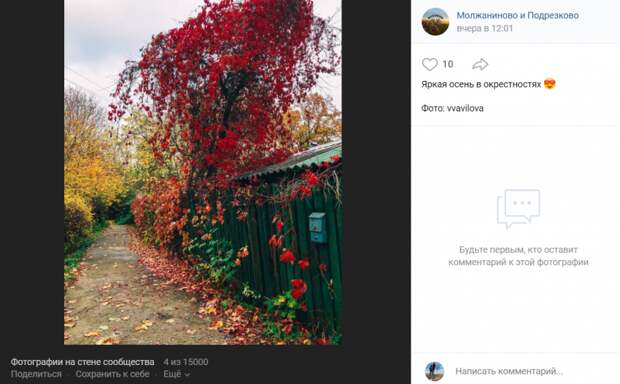Open the community avatar image

click(x=435, y=22)
